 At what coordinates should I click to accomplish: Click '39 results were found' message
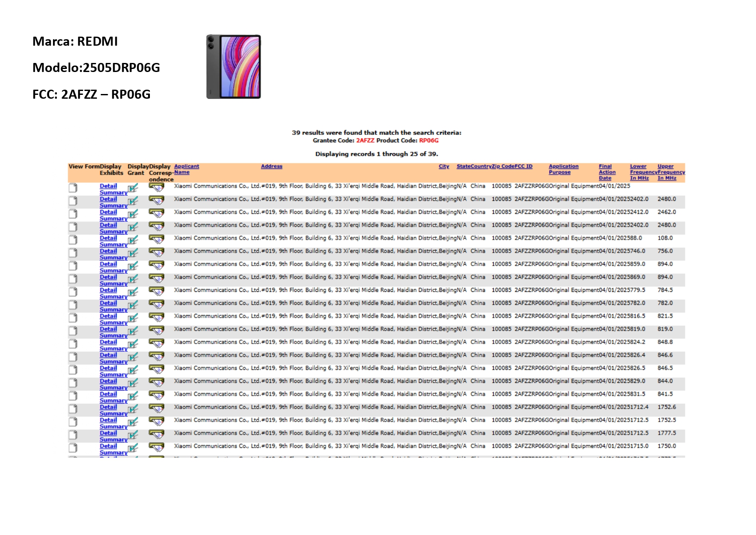tap(376, 133)
